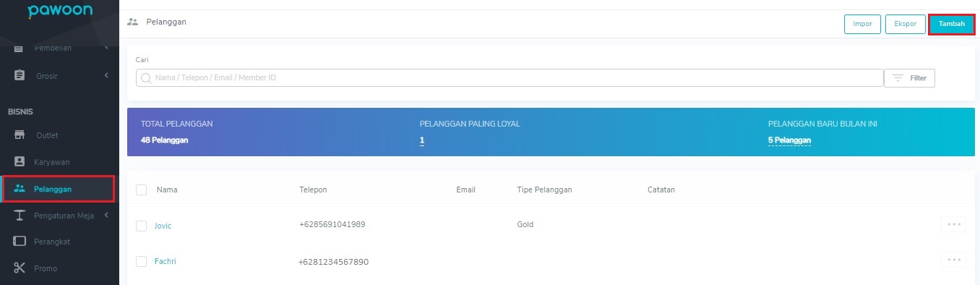Open the three-dot menu for Fachri
Image resolution: width=980 pixels, height=285 pixels.
[953, 259]
